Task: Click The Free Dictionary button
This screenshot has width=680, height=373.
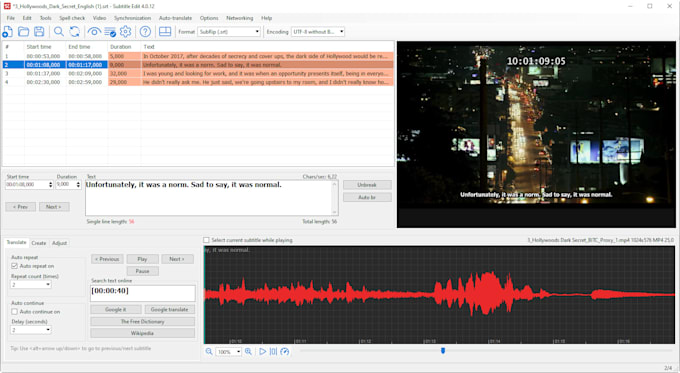Action: pos(142,321)
